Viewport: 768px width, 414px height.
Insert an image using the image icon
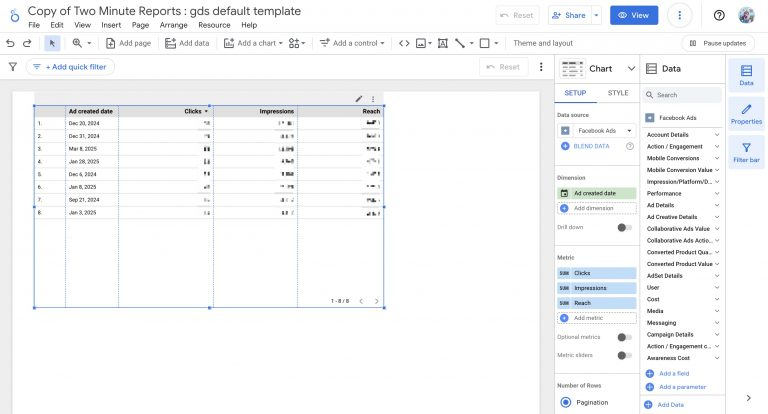tap(422, 43)
